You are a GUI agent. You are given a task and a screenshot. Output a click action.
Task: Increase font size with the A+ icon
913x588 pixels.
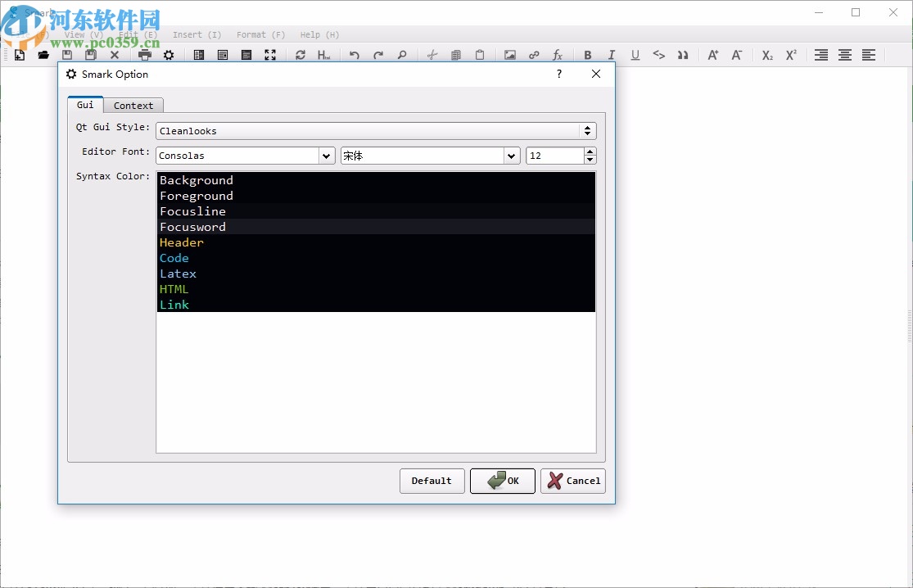(x=713, y=55)
